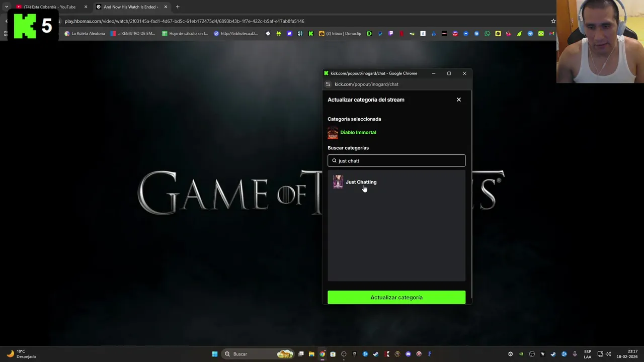This screenshot has width=644, height=362.
Task: Click the taskbar Buscar search box
Action: (258, 354)
